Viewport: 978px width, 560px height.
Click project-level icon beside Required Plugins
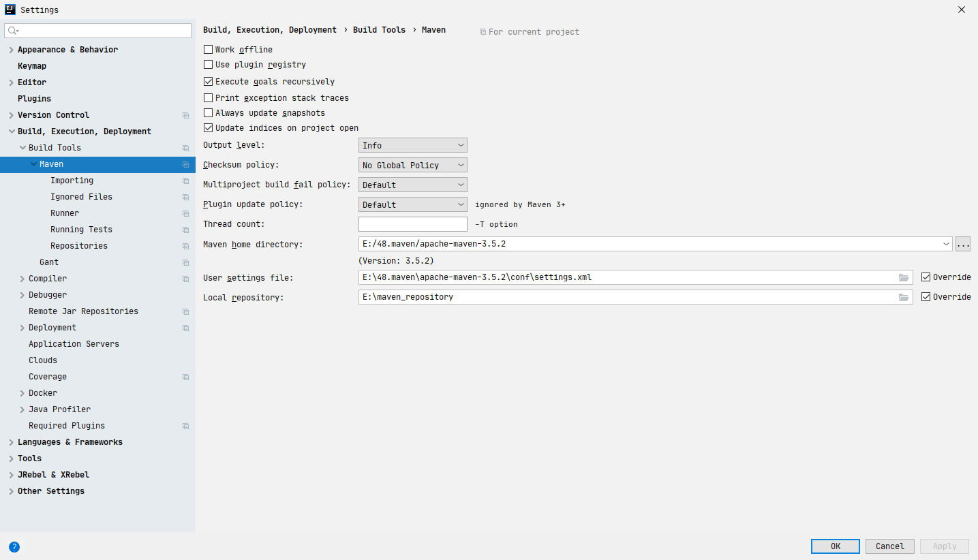185,426
